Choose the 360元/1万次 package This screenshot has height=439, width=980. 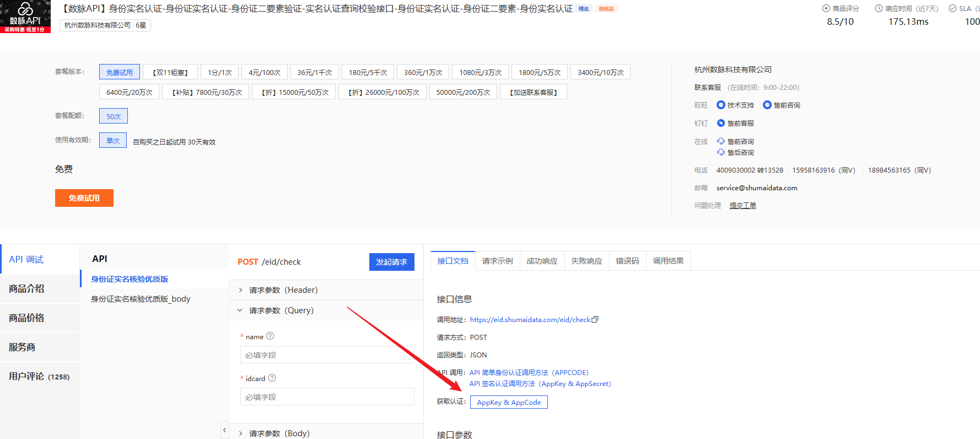click(x=423, y=72)
